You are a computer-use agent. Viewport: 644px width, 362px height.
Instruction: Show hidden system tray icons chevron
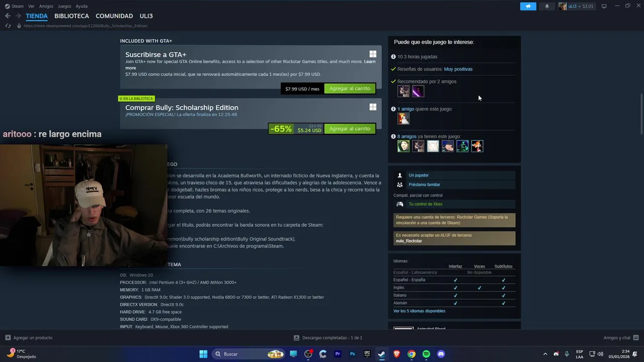click(545, 354)
